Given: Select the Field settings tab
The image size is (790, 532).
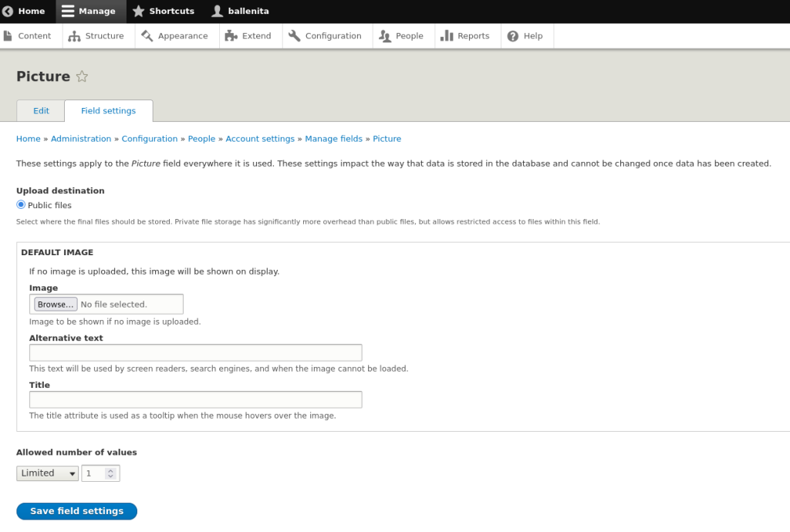Looking at the screenshot, I should pyautogui.click(x=108, y=111).
